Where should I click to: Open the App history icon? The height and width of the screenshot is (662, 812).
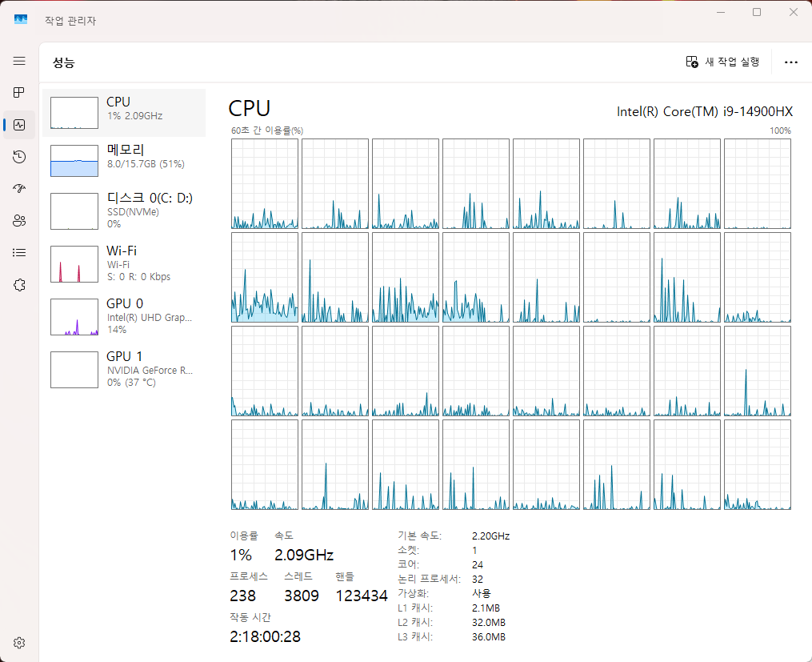[x=19, y=156]
